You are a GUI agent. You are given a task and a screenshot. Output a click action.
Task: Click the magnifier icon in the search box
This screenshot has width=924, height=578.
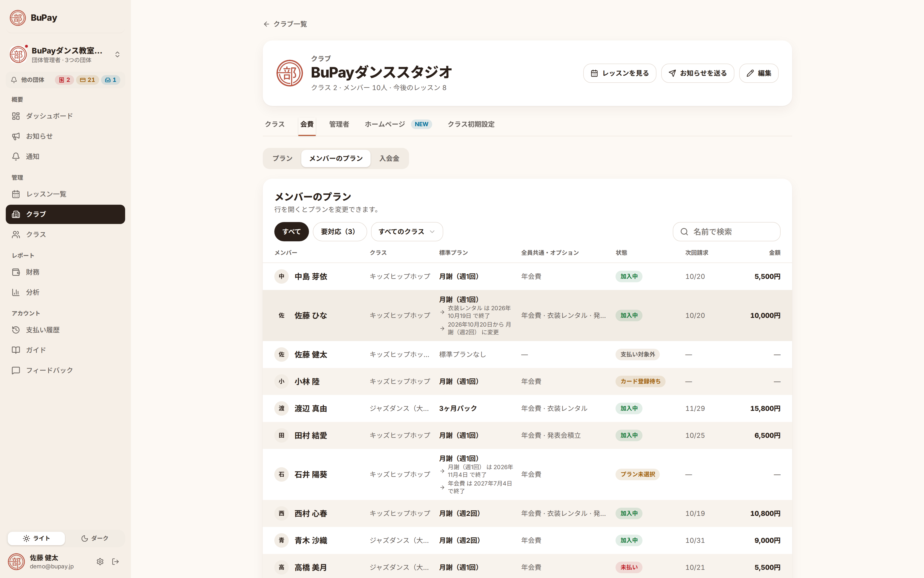(x=684, y=232)
